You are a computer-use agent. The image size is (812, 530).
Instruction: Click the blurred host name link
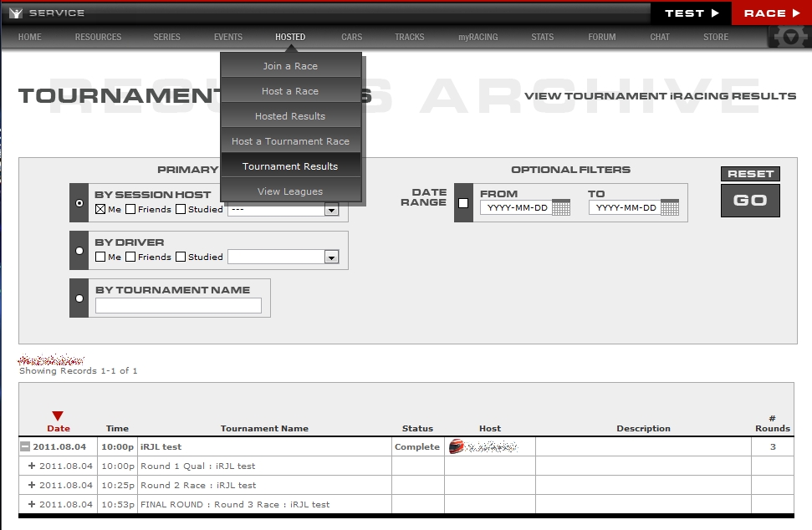[x=492, y=446]
